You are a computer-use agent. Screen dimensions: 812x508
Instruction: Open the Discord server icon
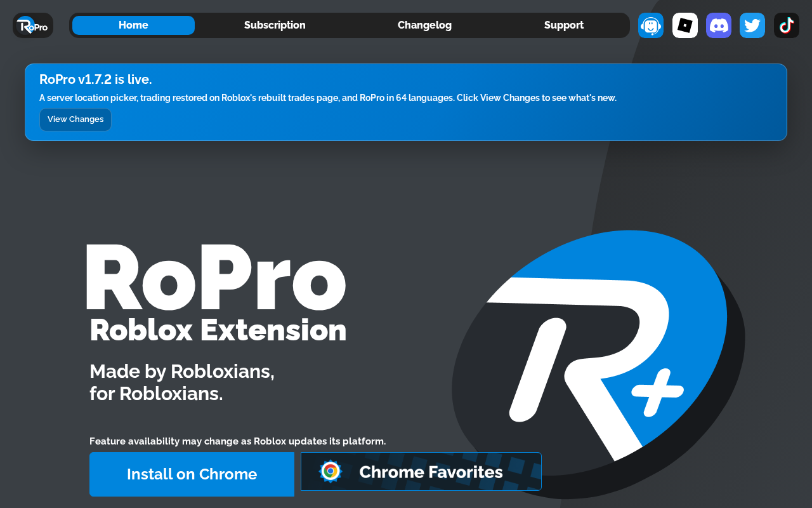pos(719,25)
